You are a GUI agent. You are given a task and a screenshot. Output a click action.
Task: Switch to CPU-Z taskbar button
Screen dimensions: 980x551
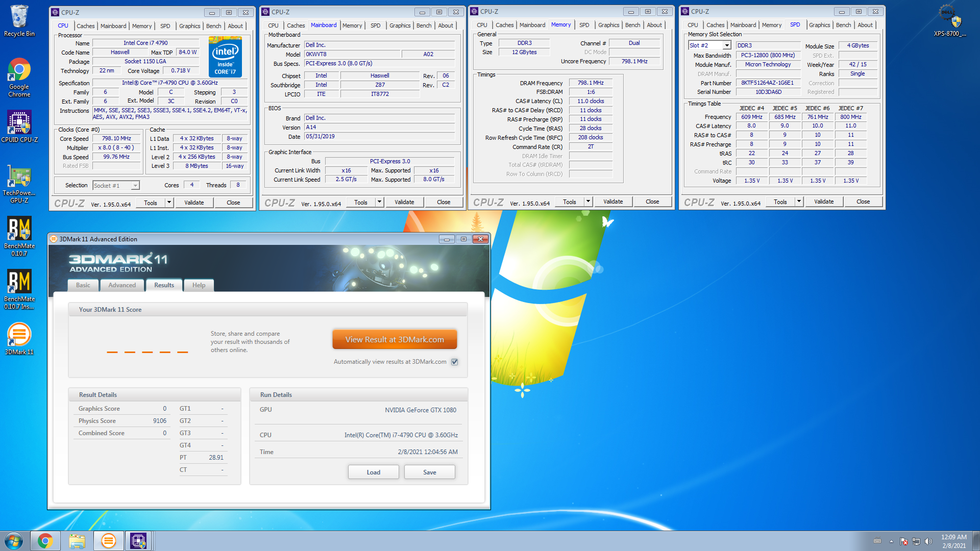point(138,541)
